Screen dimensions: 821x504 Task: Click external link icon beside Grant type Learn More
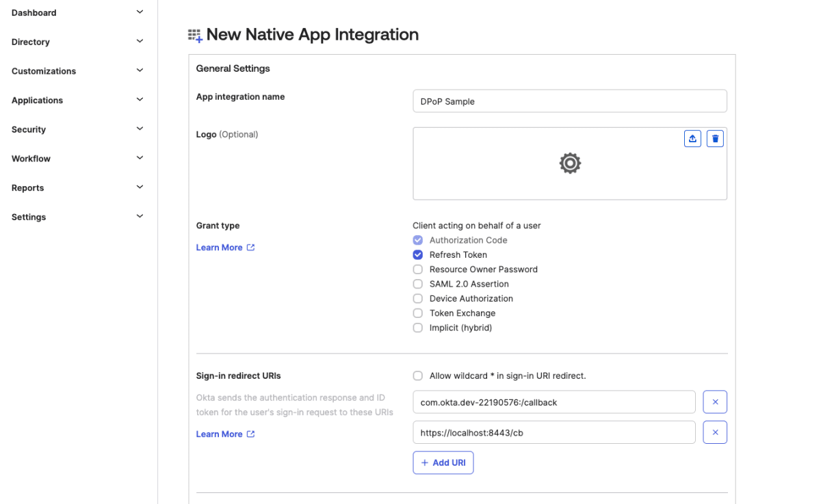[250, 248]
